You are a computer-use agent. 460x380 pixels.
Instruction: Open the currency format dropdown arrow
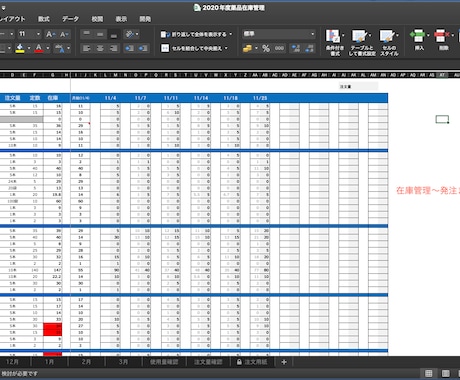click(x=256, y=49)
